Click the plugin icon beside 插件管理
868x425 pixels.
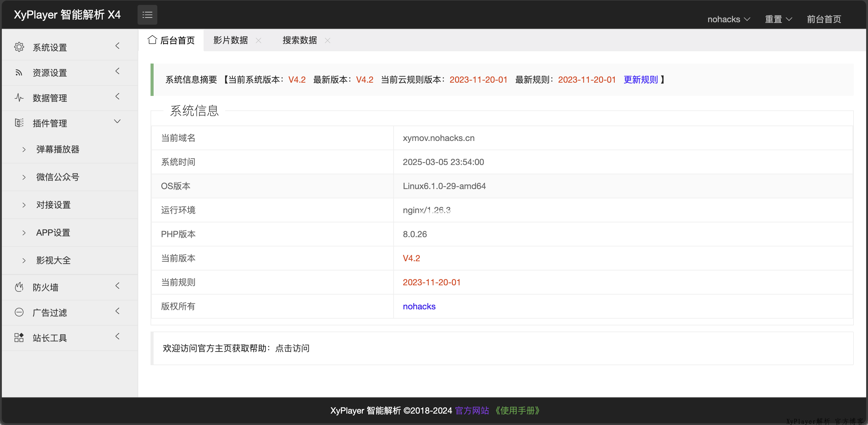click(19, 123)
